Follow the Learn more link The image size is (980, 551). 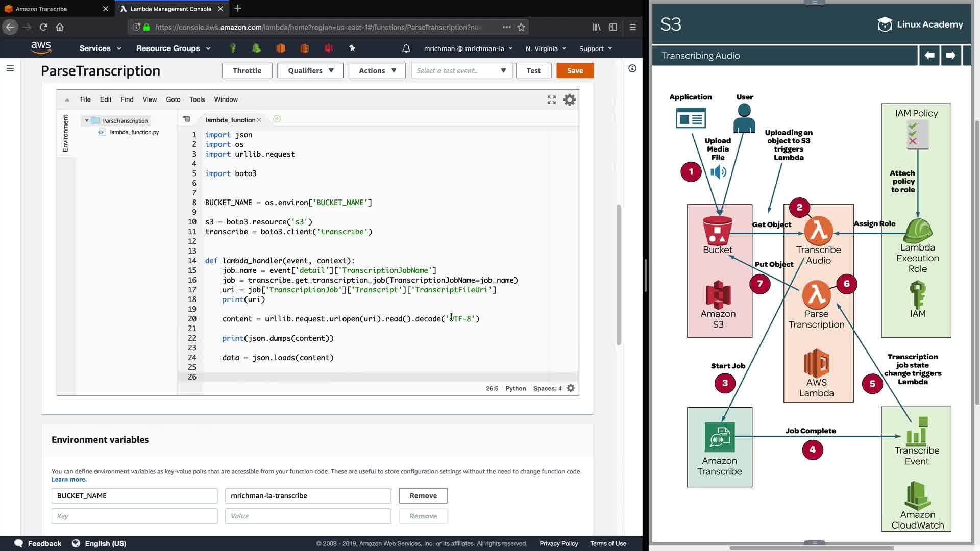[x=69, y=480]
